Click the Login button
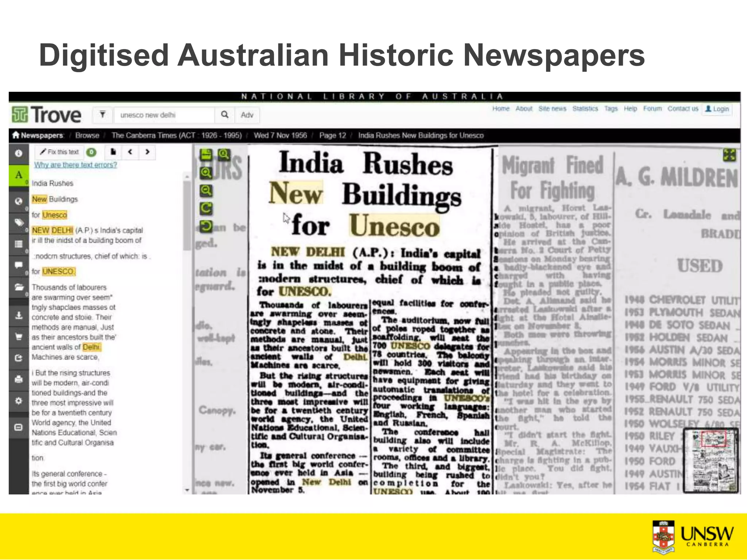This screenshot has width=747, height=560. point(717,109)
